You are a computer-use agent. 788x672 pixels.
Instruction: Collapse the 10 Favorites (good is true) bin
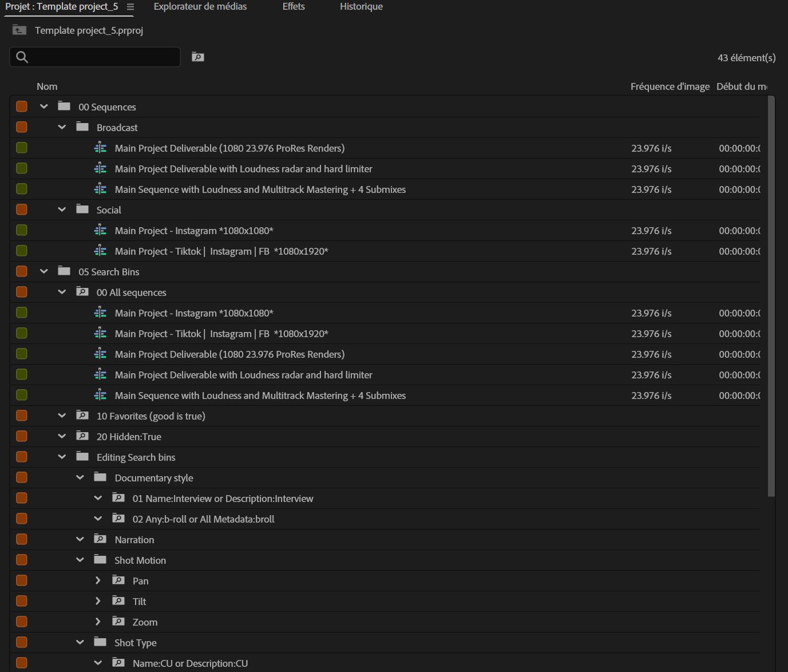[x=62, y=416]
